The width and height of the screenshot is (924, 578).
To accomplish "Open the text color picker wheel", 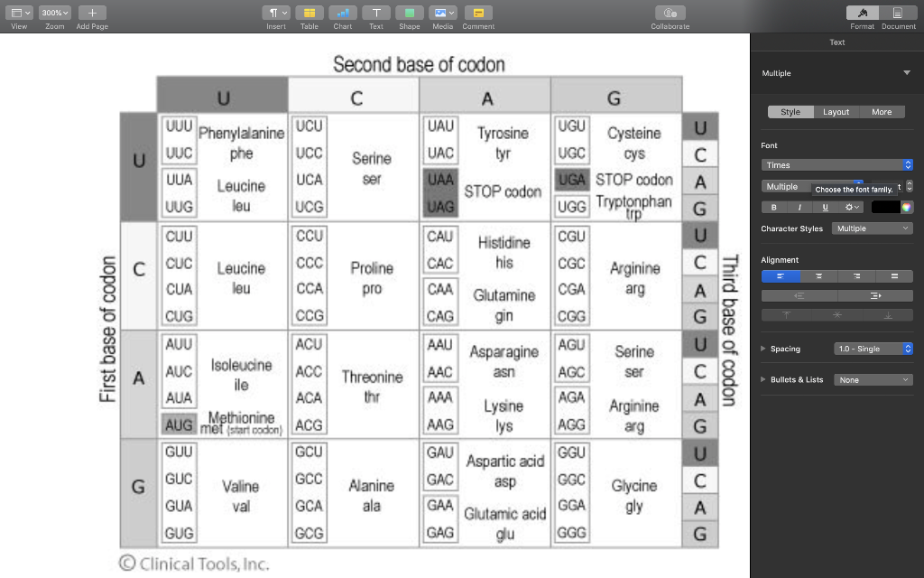I will 907,207.
